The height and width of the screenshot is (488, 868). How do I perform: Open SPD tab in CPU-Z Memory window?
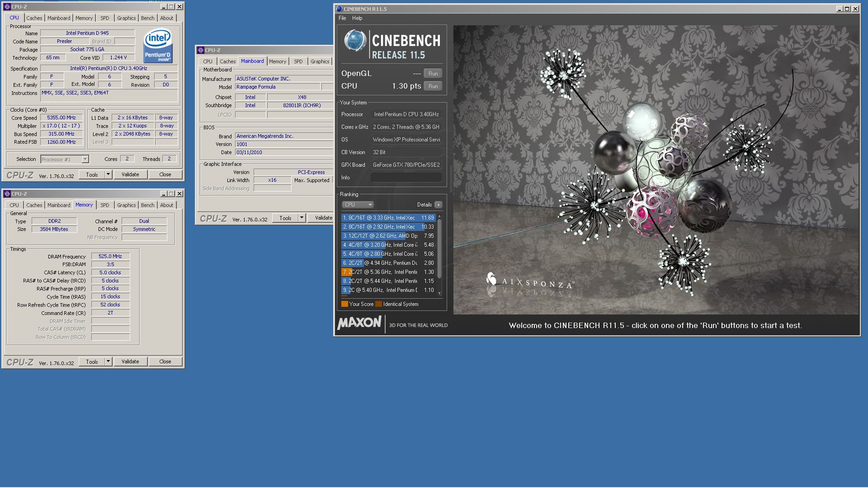point(105,205)
